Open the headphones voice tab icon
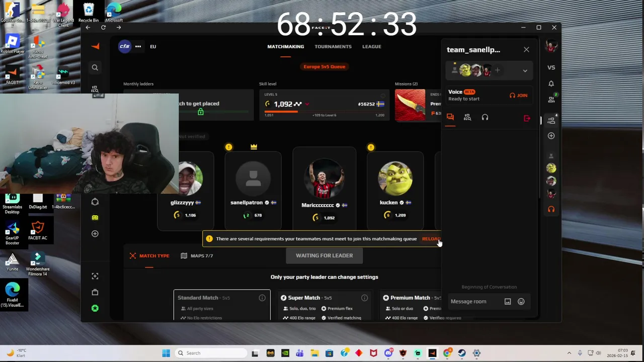This screenshot has width=644, height=362. pyautogui.click(x=485, y=117)
